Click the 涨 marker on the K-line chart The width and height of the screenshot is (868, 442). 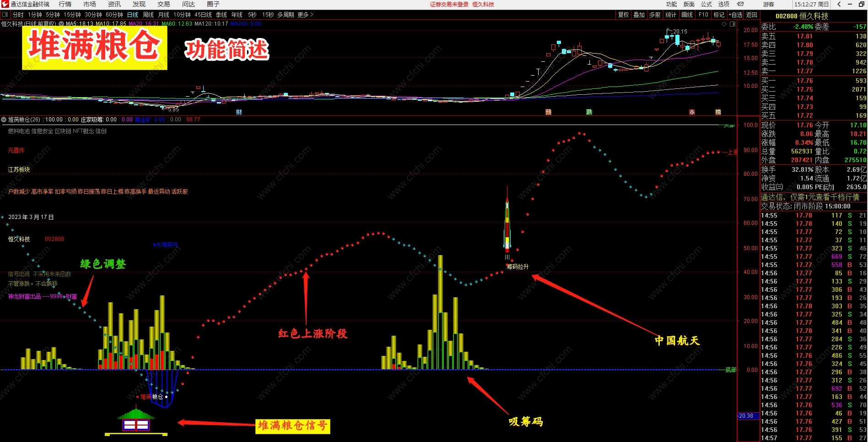pos(692,112)
